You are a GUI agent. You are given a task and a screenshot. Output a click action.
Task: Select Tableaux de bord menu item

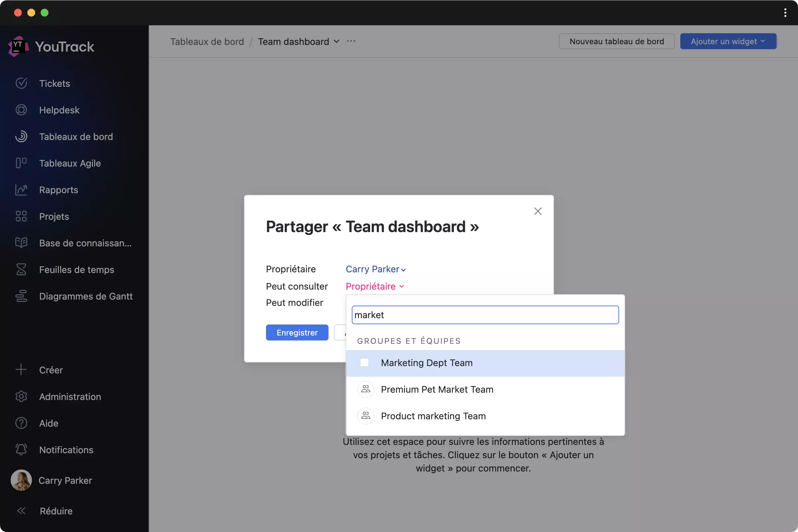[x=76, y=137]
